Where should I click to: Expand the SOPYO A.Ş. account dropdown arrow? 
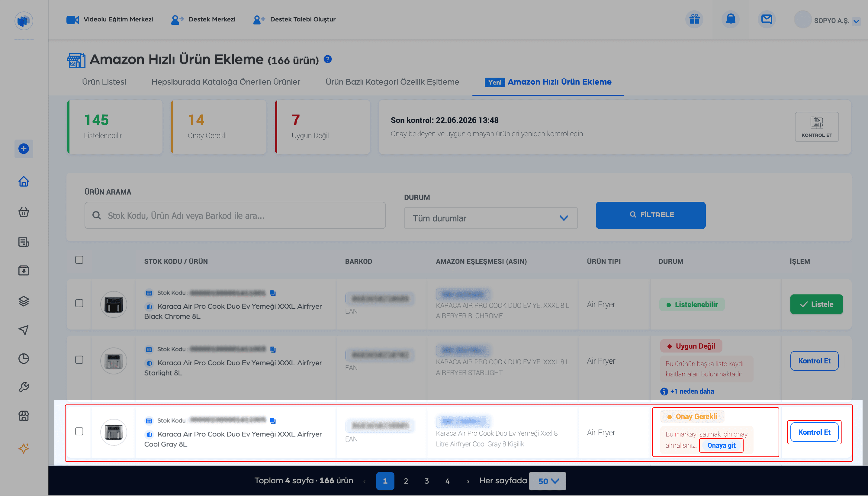[856, 21]
